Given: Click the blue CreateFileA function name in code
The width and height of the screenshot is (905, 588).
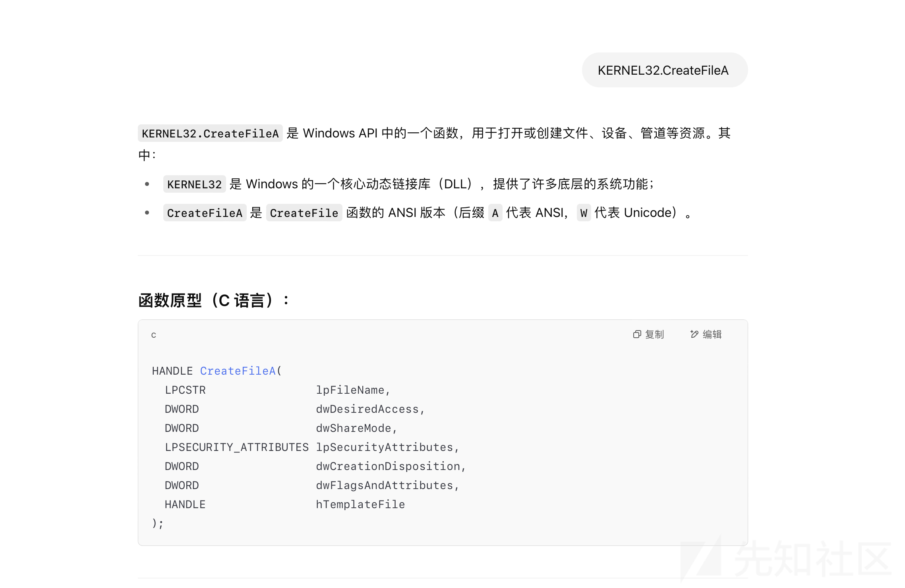Looking at the screenshot, I should point(238,371).
